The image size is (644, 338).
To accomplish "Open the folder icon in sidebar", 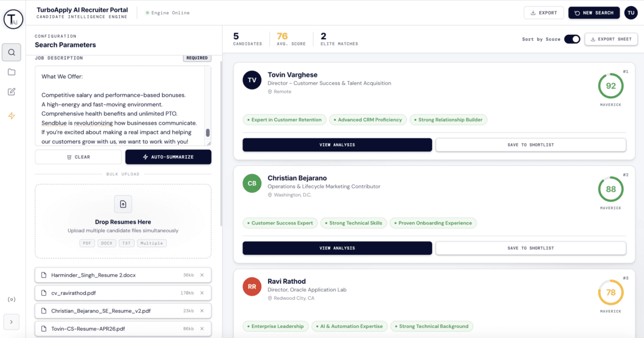I will point(12,72).
